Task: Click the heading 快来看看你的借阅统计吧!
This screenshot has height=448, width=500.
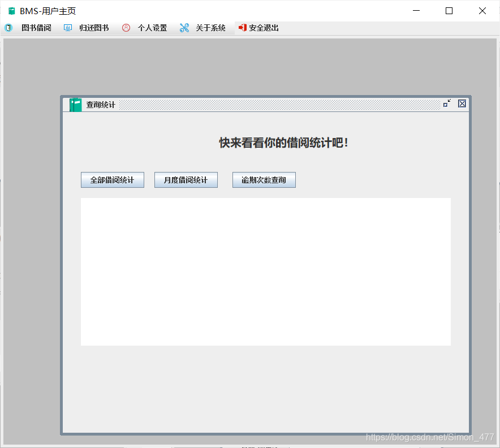Action: point(283,143)
